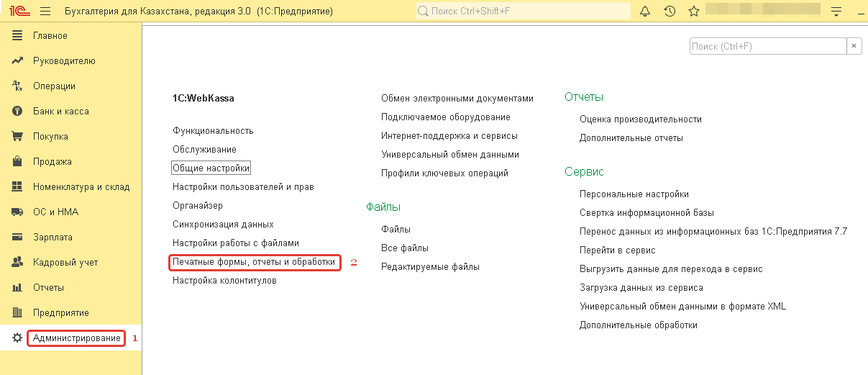The image size is (868, 375).
Task: Click the Зарплата card icon
Action: pos(18,238)
